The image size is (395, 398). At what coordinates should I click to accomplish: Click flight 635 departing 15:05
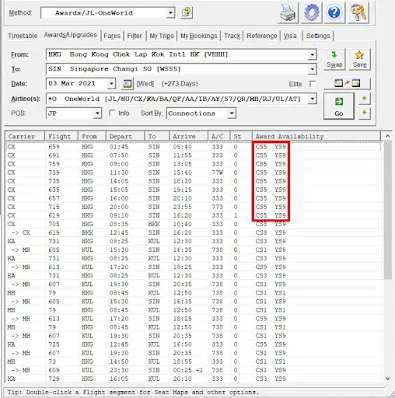point(193,190)
